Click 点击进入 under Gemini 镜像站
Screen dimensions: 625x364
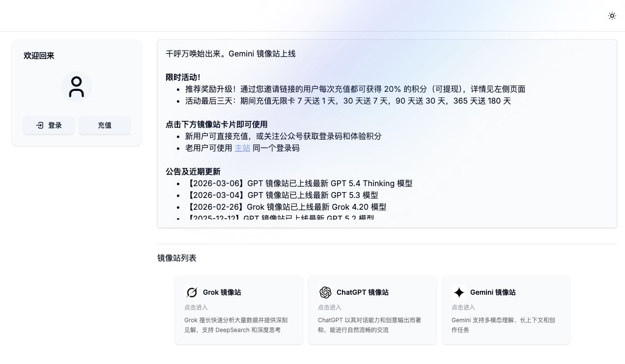[x=463, y=307]
